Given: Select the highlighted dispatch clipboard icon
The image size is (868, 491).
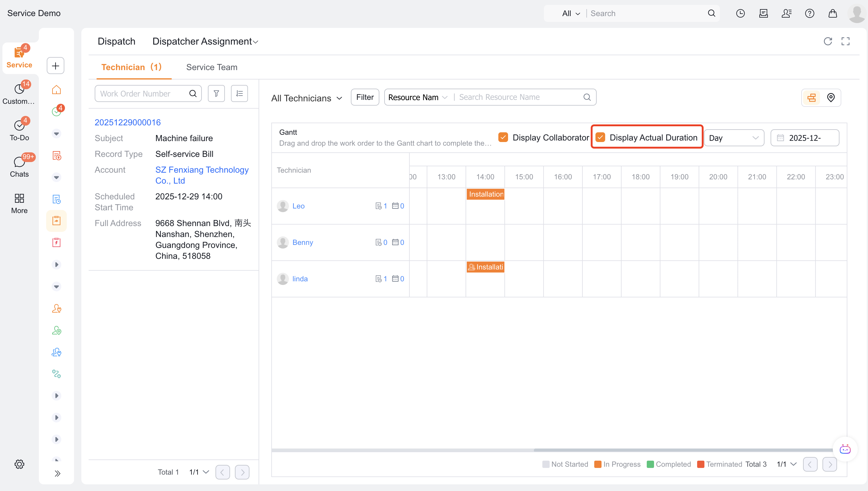Looking at the screenshot, I should pyautogui.click(x=56, y=221).
